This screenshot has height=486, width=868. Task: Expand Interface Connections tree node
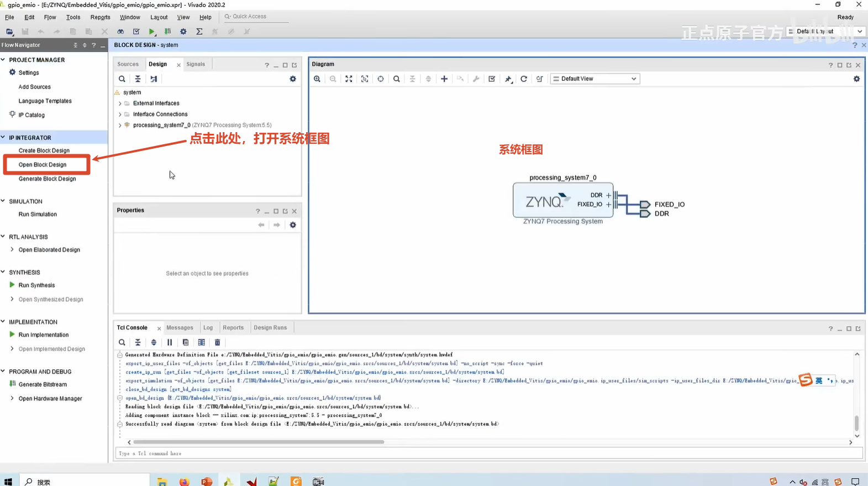120,114
